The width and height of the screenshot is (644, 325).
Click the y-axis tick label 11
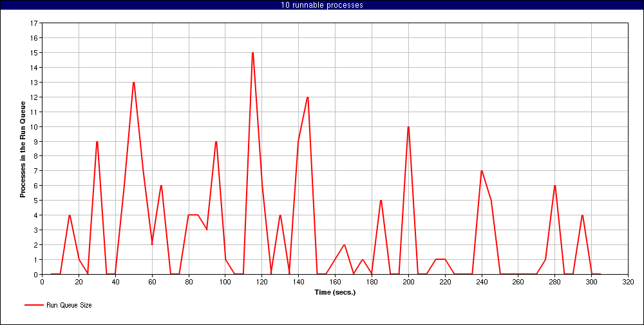35,112
